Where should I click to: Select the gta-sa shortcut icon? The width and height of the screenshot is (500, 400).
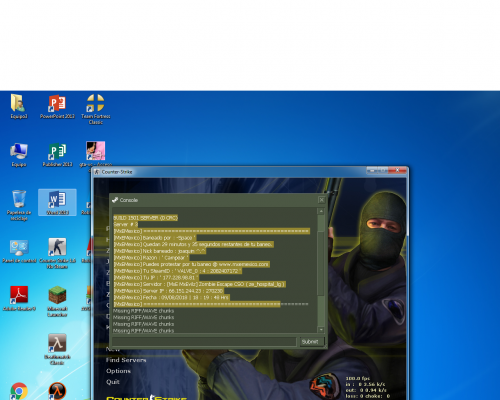tap(96, 154)
